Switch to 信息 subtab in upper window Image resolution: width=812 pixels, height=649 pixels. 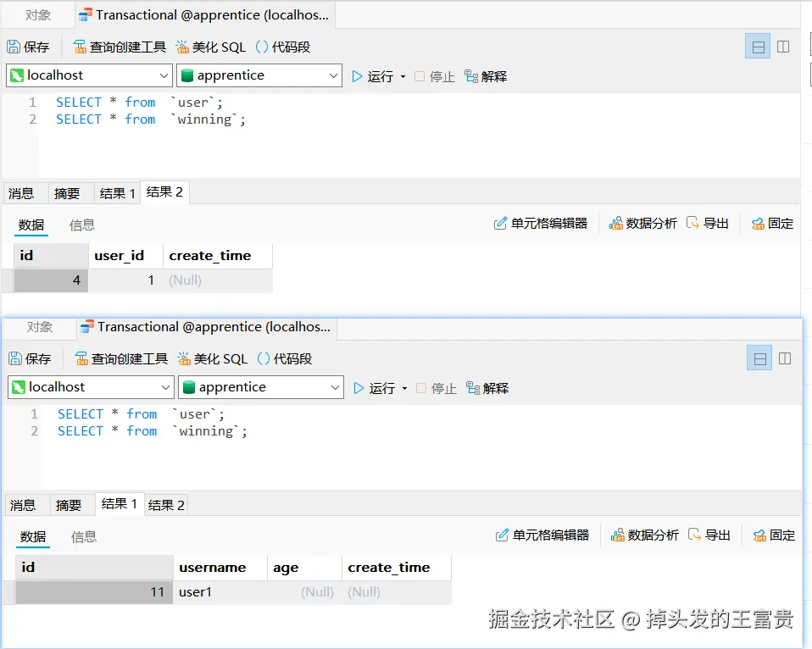point(82,225)
